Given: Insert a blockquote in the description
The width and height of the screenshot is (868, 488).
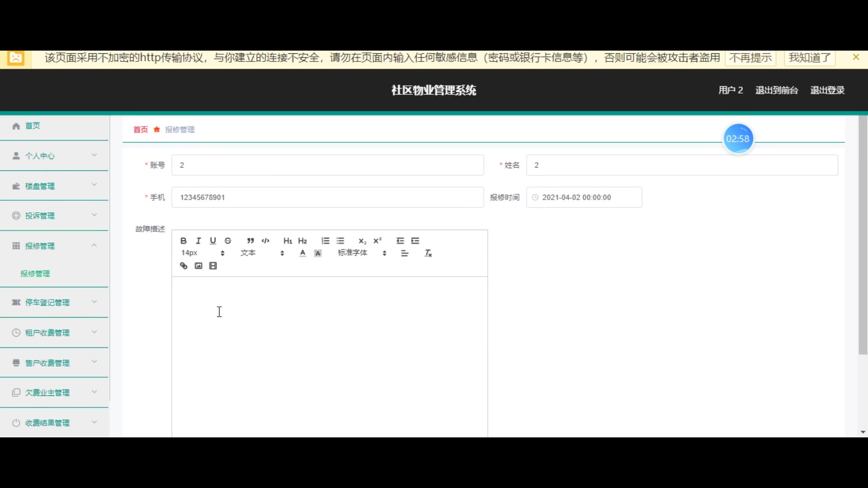Looking at the screenshot, I should [x=250, y=241].
